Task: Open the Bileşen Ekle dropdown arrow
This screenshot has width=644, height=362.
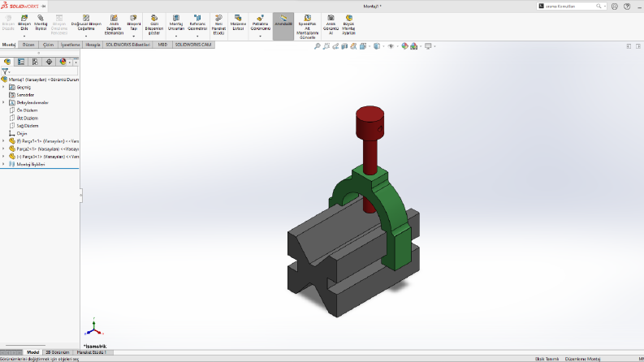Action: (x=24, y=37)
